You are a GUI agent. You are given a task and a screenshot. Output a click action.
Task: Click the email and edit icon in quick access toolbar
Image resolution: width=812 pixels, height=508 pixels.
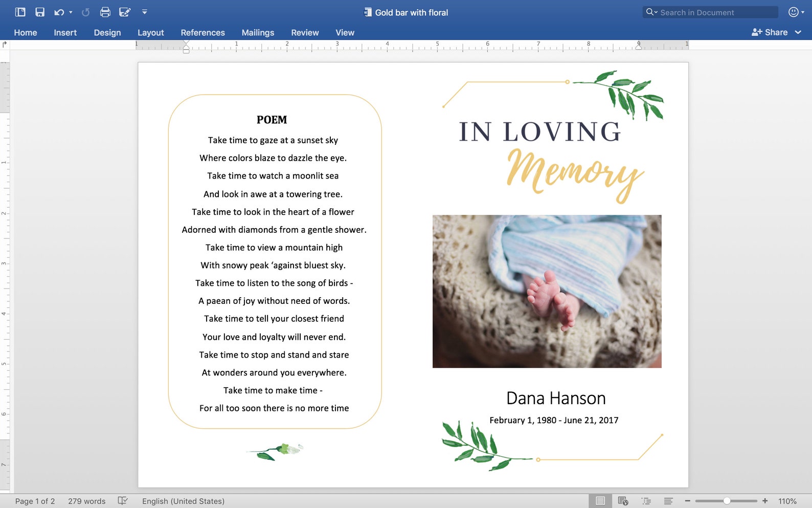125,12
